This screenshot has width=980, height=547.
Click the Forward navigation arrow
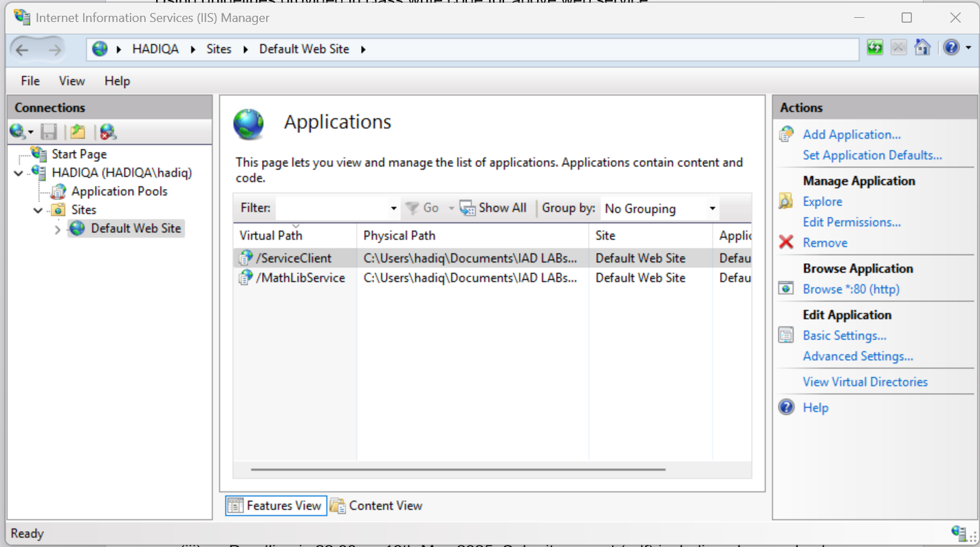(x=55, y=49)
